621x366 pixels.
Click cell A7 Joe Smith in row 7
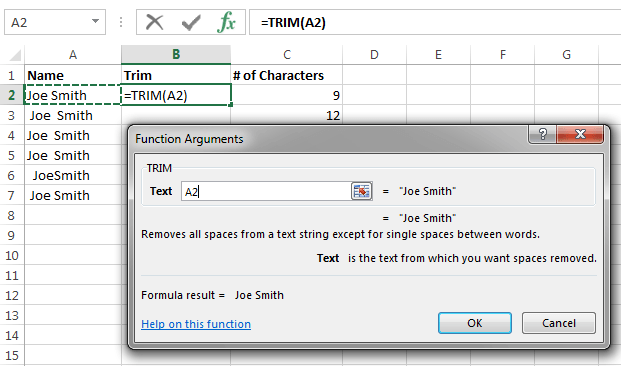click(x=73, y=195)
